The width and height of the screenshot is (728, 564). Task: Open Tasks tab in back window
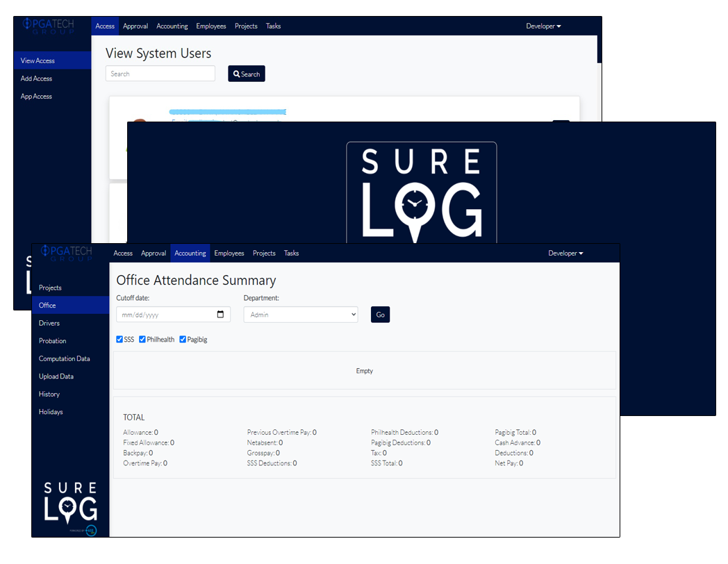click(274, 26)
